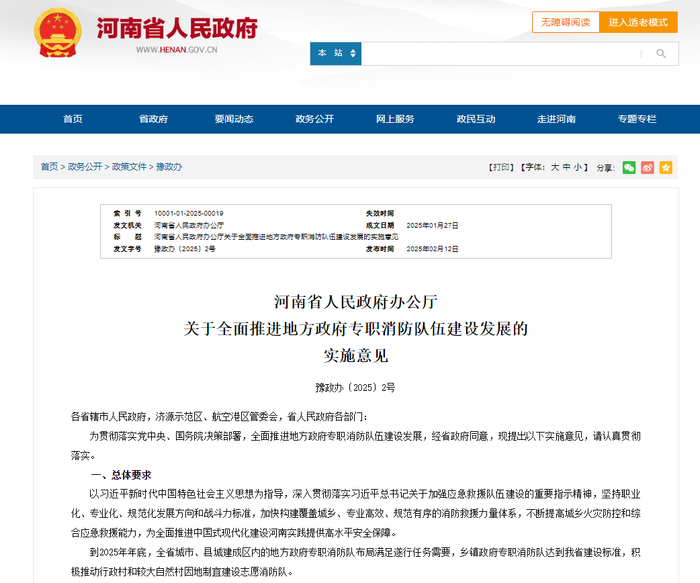This screenshot has width=700, height=583.
Task: Click the 失效时间 label
Action: pos(380,213)
